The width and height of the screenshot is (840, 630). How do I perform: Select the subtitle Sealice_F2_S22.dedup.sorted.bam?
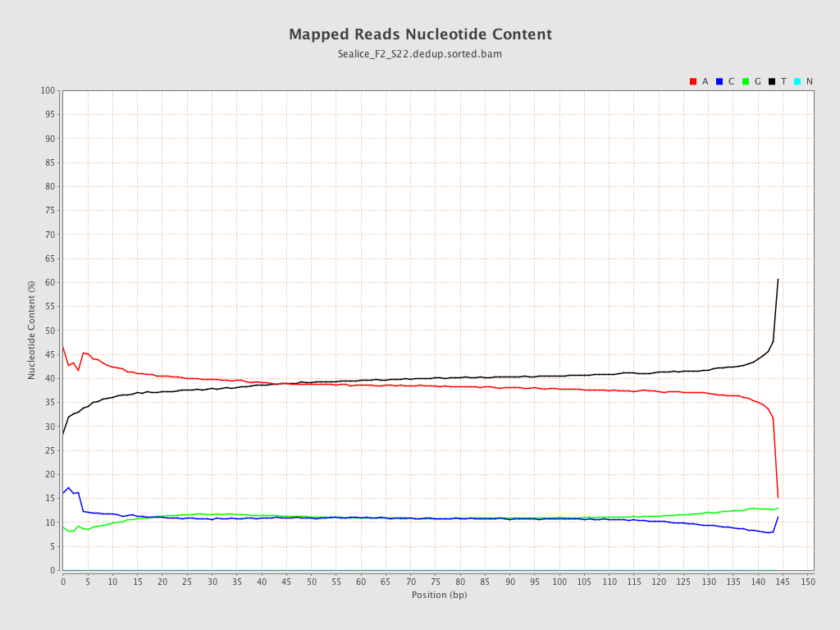[420, 54]
